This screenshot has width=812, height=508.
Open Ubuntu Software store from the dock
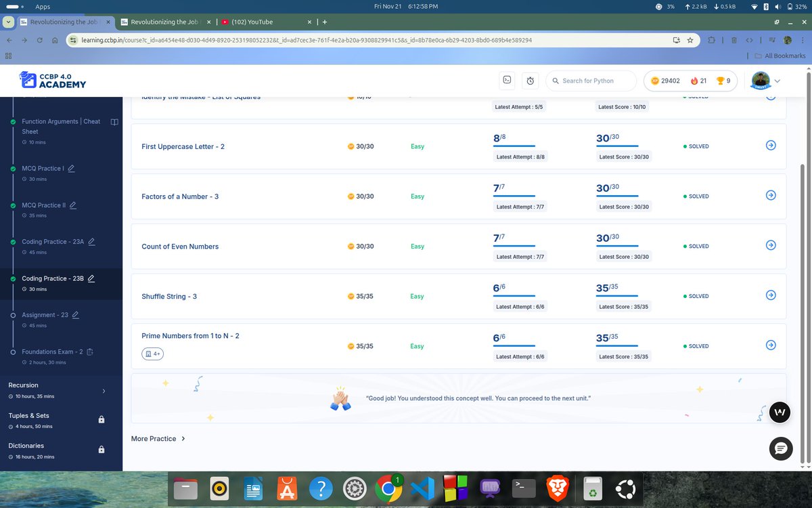point(288,488)
